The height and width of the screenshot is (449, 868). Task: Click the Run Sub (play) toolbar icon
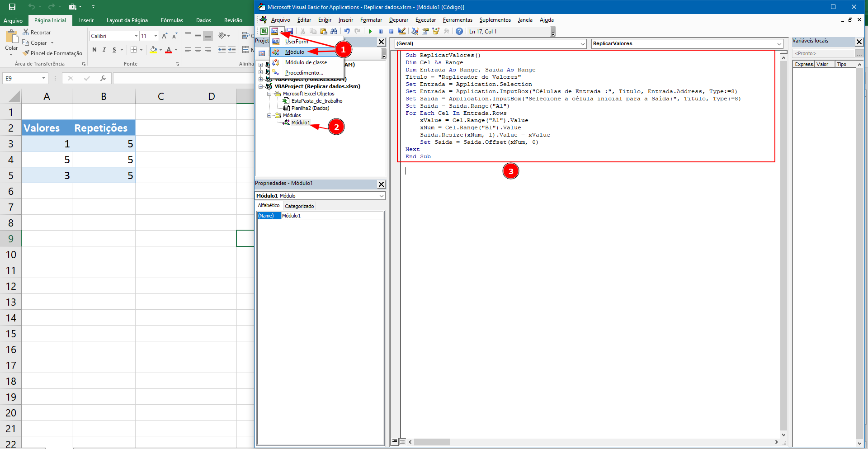pos(370,31)
